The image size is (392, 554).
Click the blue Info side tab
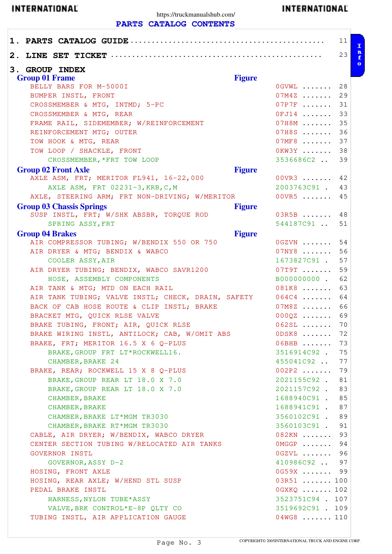point(357,55)
